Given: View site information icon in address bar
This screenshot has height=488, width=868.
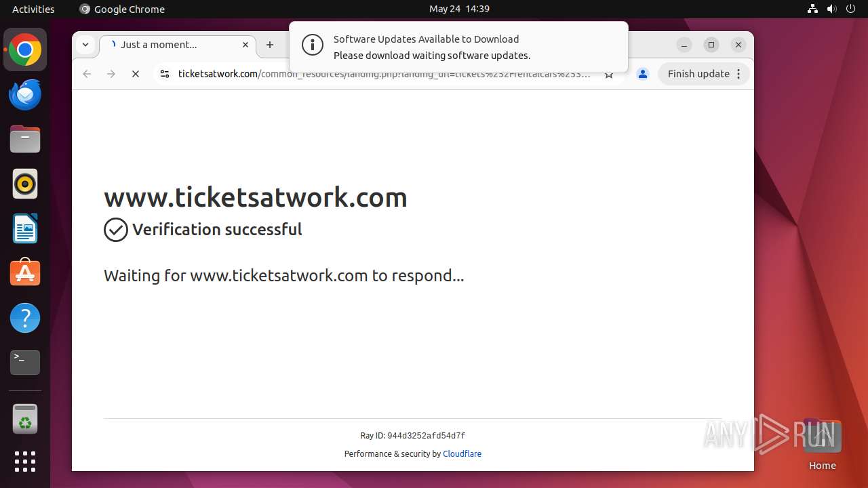Looking at the screenshot, I should click(164, 74).
